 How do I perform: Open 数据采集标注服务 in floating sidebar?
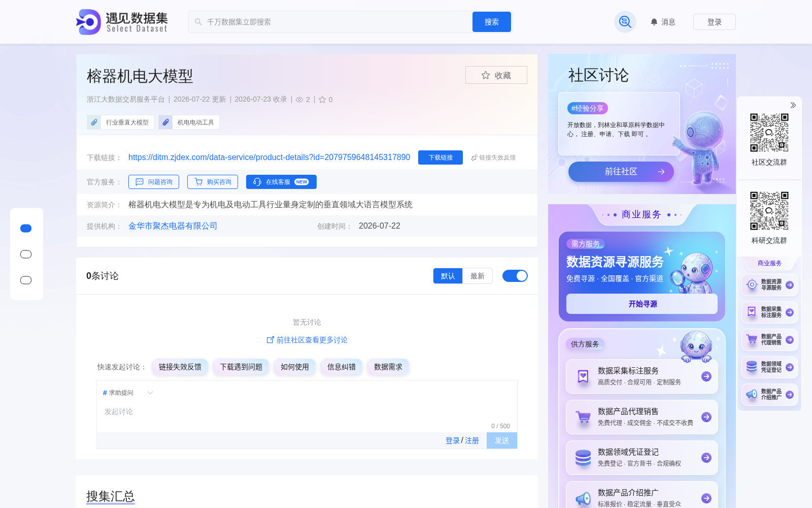(x=770, y=312)
